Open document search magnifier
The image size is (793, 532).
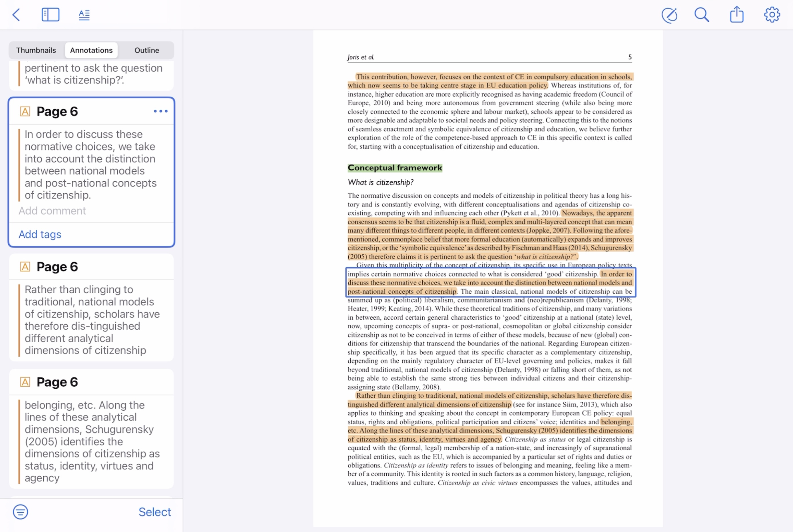pos(701,15)
